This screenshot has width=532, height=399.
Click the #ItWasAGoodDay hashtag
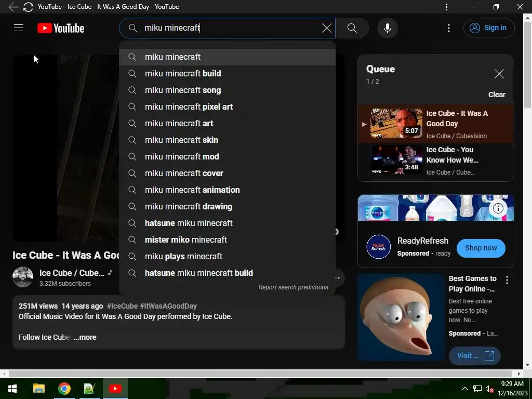tap(168, 306)
